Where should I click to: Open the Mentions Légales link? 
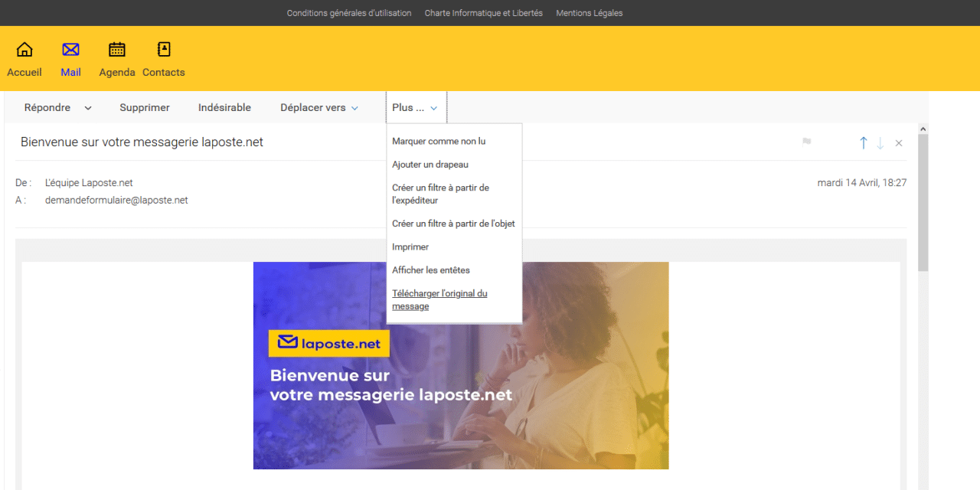coord(590,13)
